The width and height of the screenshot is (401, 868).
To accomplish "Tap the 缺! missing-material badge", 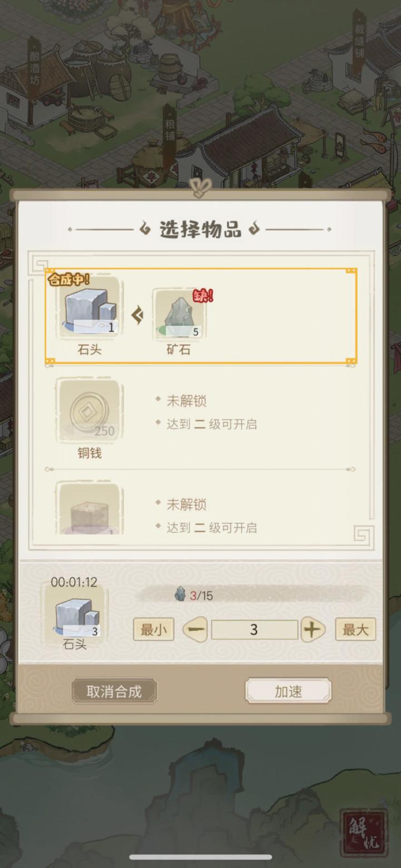I will coord(203,296).
